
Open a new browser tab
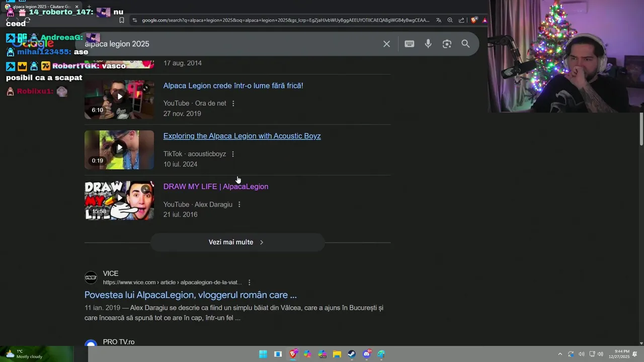tap(89, 7)
